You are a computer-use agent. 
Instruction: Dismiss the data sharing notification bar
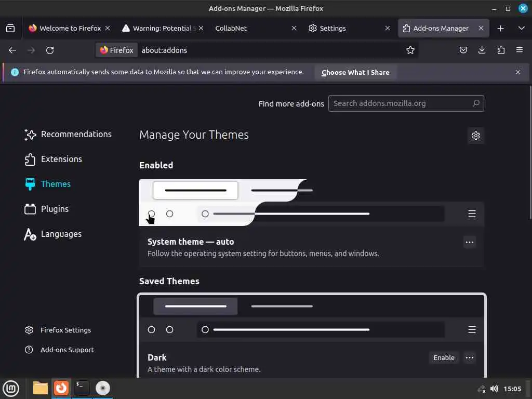[x=518, y=72]
